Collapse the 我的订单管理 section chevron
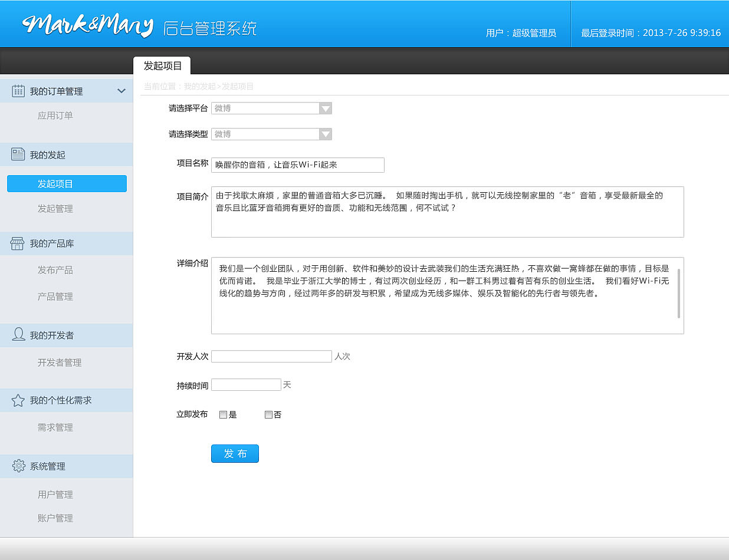Viewport: 729px width, 560px height. (x=122, y=90)
